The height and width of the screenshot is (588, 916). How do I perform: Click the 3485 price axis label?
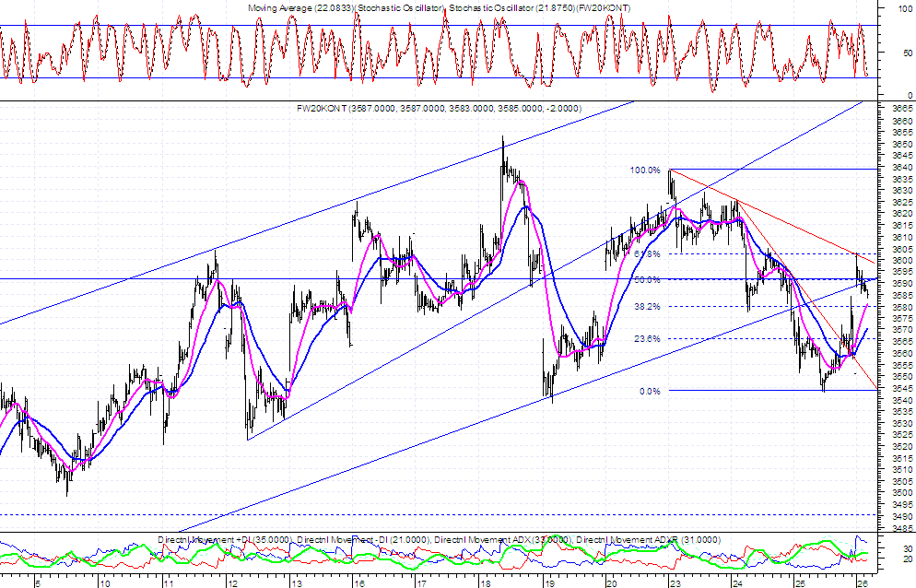pos(903,528)
